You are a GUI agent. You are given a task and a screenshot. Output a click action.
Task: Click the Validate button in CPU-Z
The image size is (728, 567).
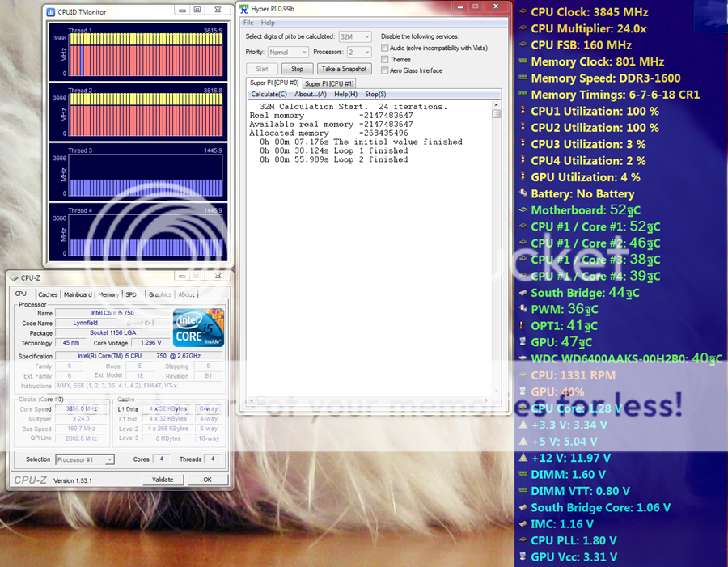(x=163, y=480)
